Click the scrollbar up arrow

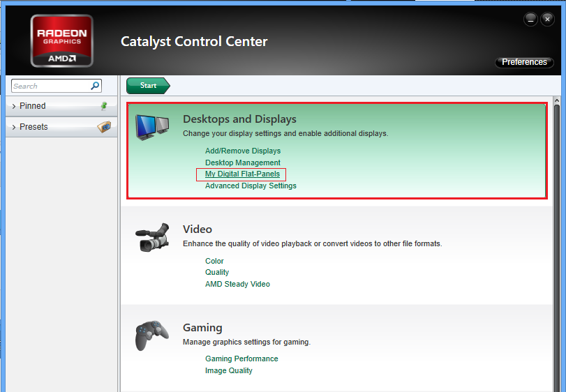click(x=557, y=100)
